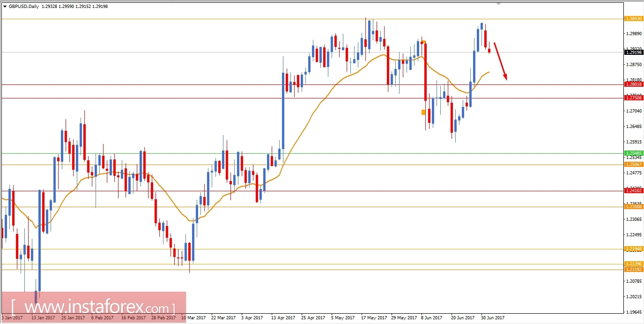The width and height of the screenshot is (644, 324).
Task: Select the orange level label 1.30430
Action: coord(634,19)
